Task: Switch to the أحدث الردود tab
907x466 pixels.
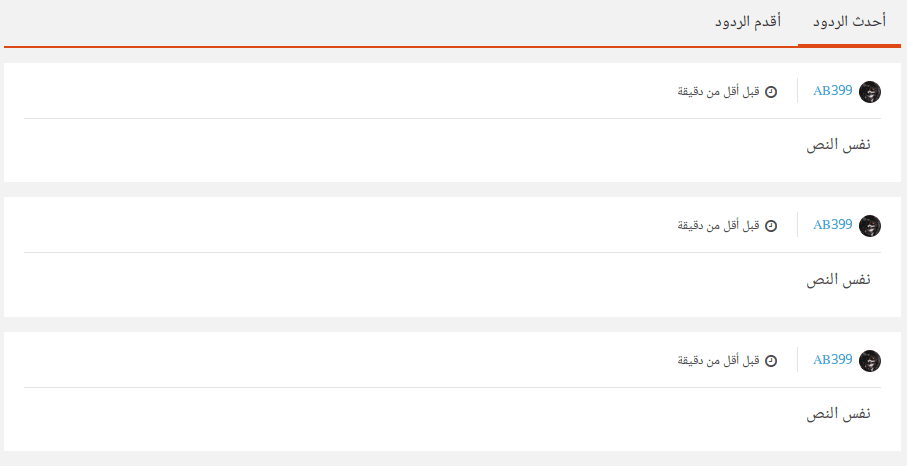Action: pos(849,22)
